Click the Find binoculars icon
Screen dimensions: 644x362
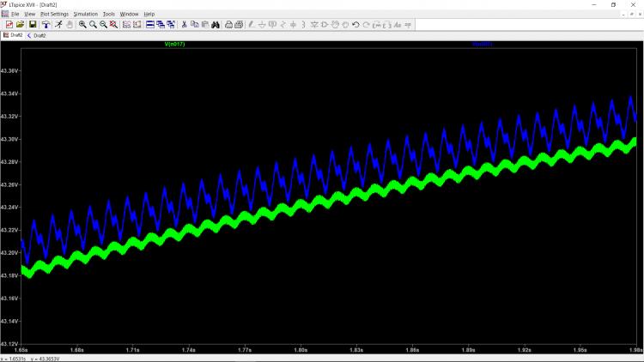[x=216, y=24]
